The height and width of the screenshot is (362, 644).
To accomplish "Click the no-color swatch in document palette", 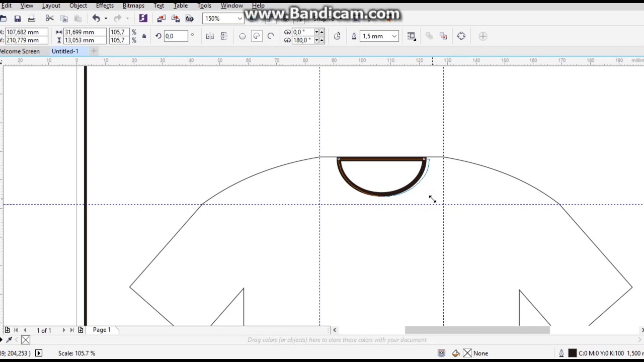I will coord(26,340).
